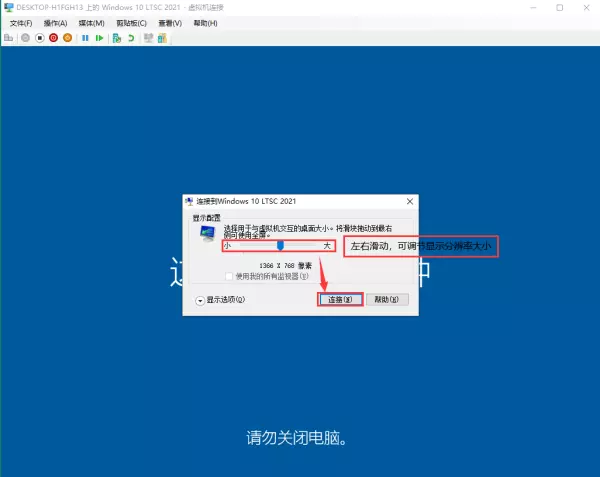The width and height of the screenshot is (600, 477).
Task: Click the 请勿关闭电脑。 text in the VM screen
Action: (x=296, y=438)
